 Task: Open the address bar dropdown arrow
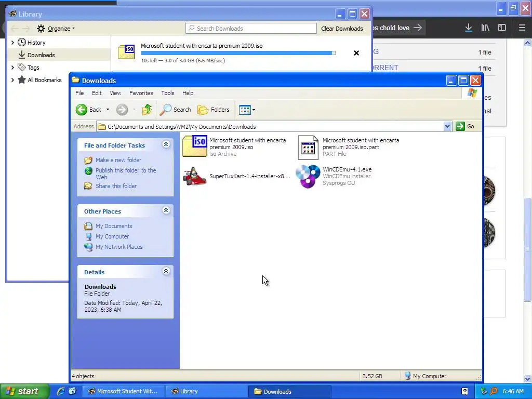(447, 127)
